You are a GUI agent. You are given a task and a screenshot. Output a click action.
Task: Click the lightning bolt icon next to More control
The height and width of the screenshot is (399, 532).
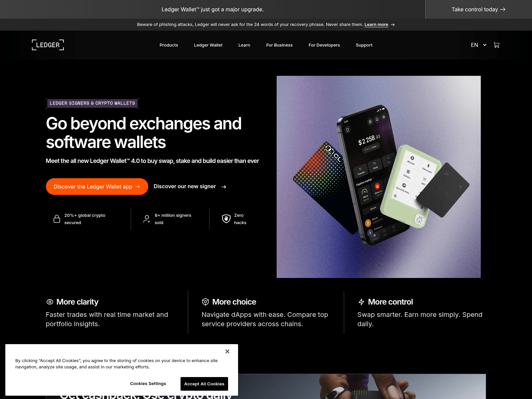361,302
